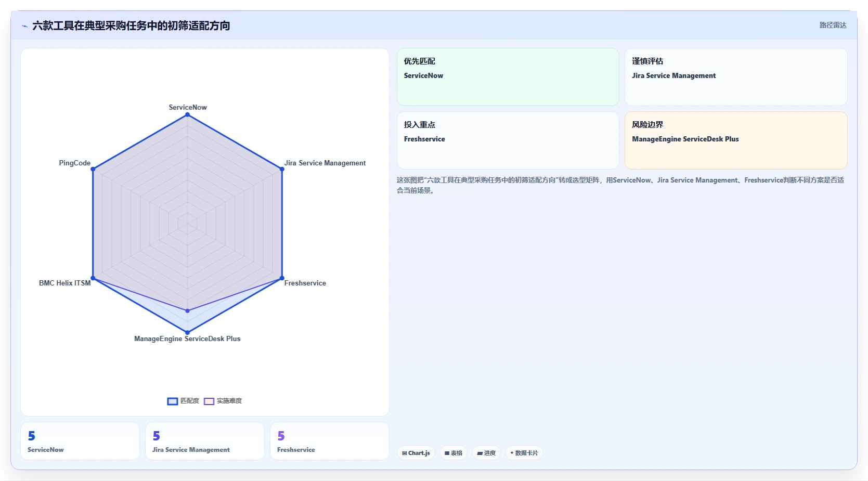Click the 表格 tag pill
868x481 pixels.
coord(454,453)
